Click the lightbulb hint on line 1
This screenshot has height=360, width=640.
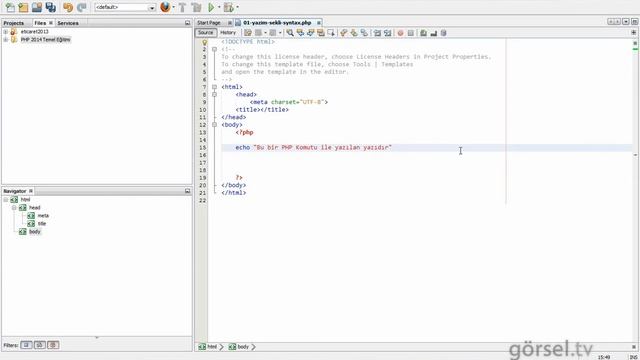(x=205, y=42)
